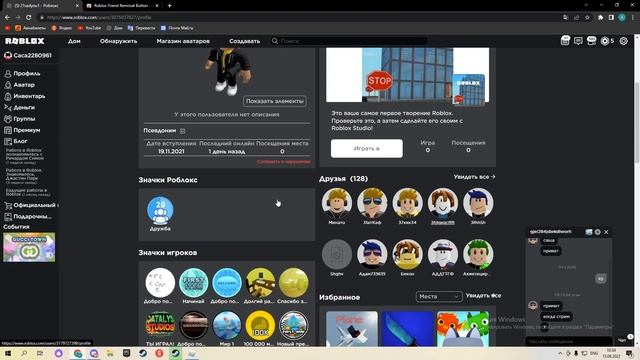This screenshot has height=360, width=640.
Task: Open the friend requests icon with badge
Action: coord(591,40)
